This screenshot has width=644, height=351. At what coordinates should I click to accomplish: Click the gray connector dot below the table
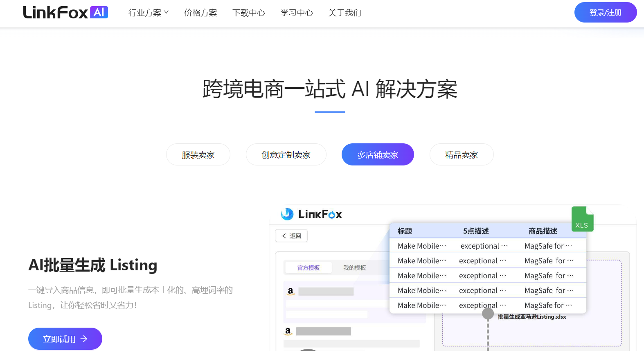click(488, 314)
